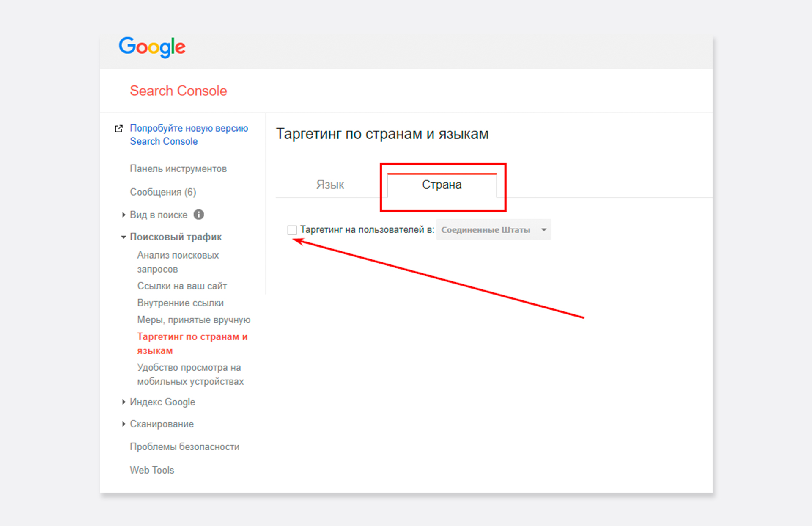This screenshot has height=526, width=812.
Task: Click the external-link icon near Попробуйте новую версию
Action: pos(119,128)
